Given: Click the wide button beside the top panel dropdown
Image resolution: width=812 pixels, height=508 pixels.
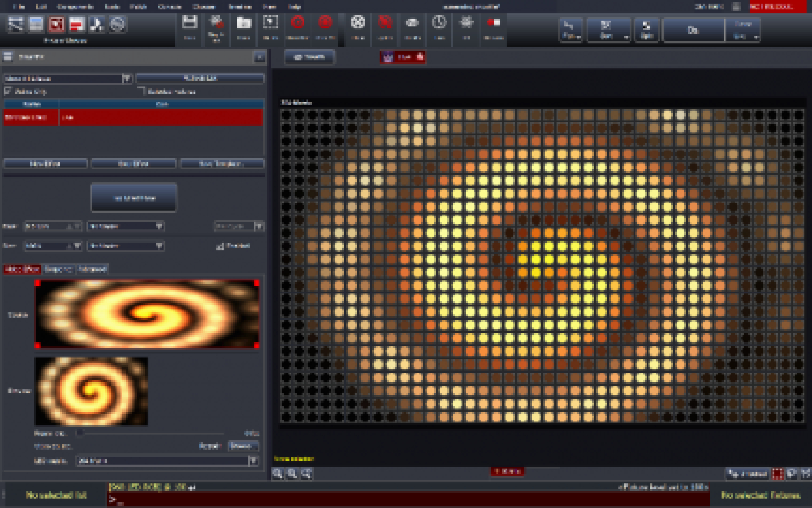Looking at the screenshot, I should click(200, 78).
